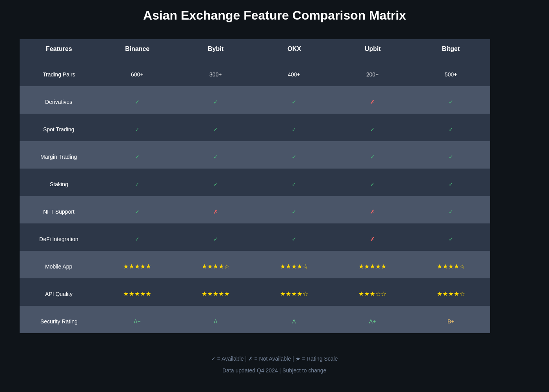Click the Upbit Staking checkmark
Image resolution: width=549 pixels, height=392 pixels.
click(x=373, y=184)
